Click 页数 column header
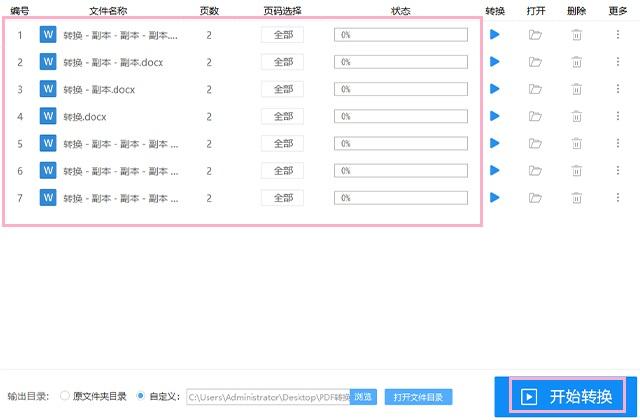The image size is (640, 420). click(209, 11)
